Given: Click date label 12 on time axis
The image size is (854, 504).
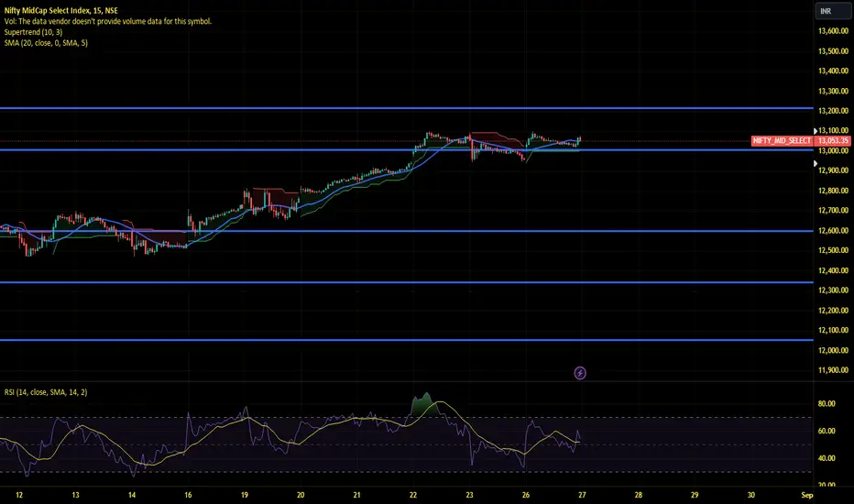Looking at the screenshot, I should pyautogui.click(x=19, y=495).
